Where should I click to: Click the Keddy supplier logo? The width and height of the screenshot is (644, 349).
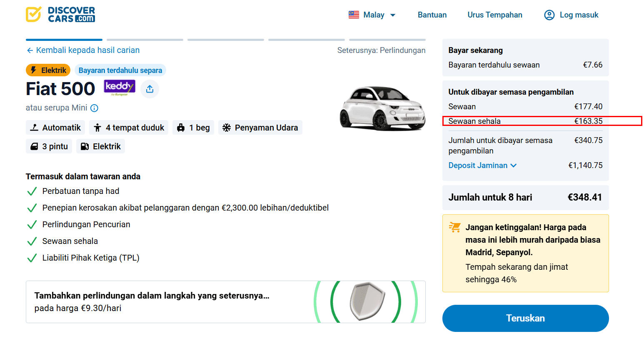pos(120,88)
